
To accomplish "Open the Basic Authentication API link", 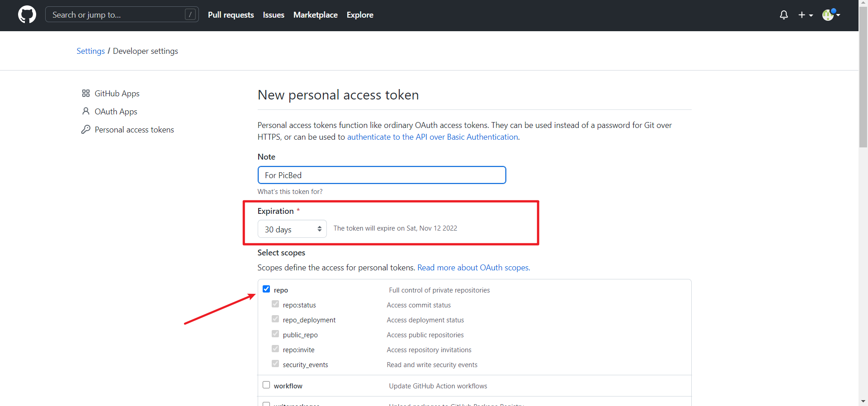I will (x=433, y=137).
